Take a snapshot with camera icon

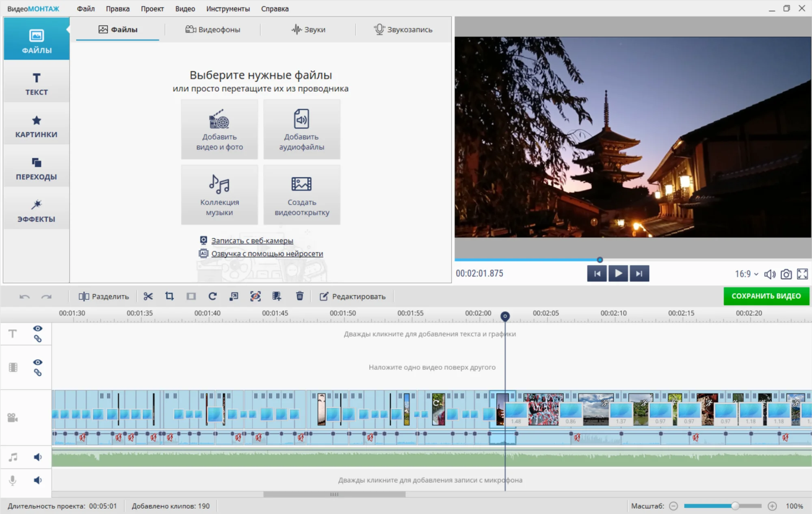pos(786,274)
